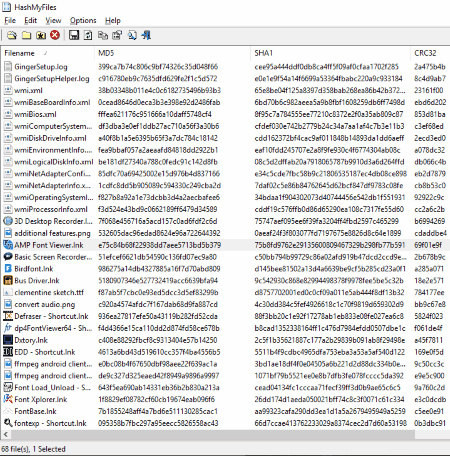Image resolution: width=450 pixels, height=456 pixels.
Task: Click the ffmpeg android client row with MD5 e0bc08b4
Action: [x=225, y=364]
